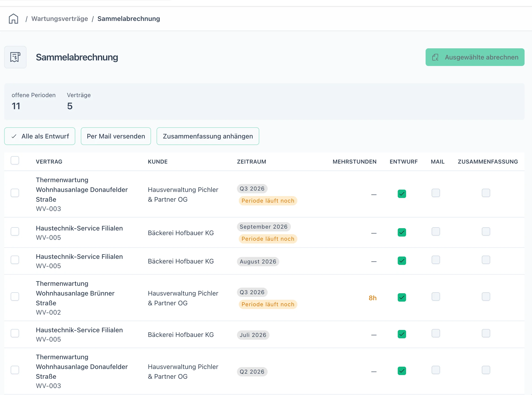Enable Mail for September 2026 row
Image resolution: width=532 pixels, height=395 pixels.
pos(436,231)
